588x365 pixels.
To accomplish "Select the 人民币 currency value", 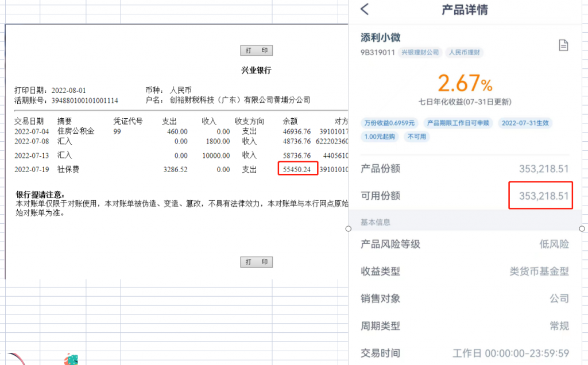I will pyautogui.click(x=181, y=90).
